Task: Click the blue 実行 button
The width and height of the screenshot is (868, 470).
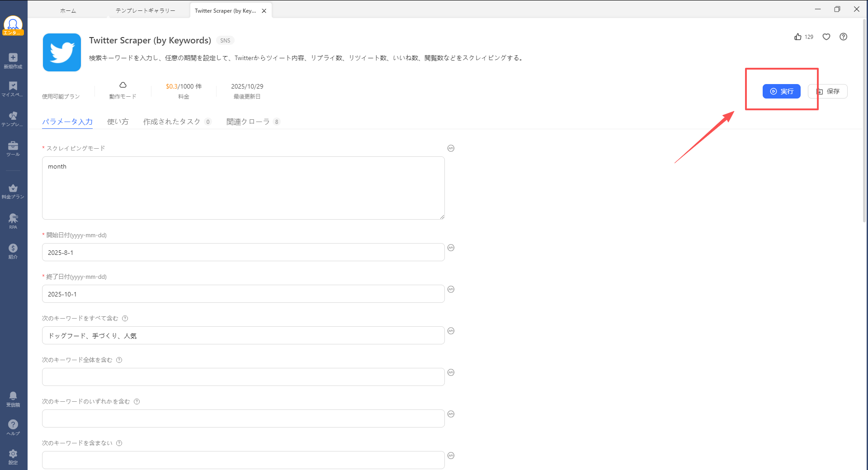Action: click(781, 91)
